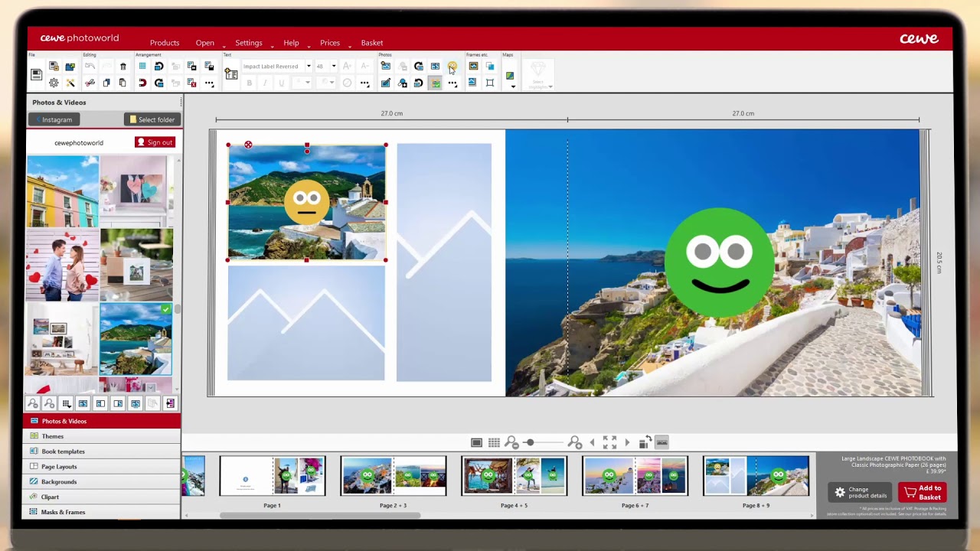Open the Maps dropdown arrow
Viewport: 980px width, 551px height.
point(513,86)
